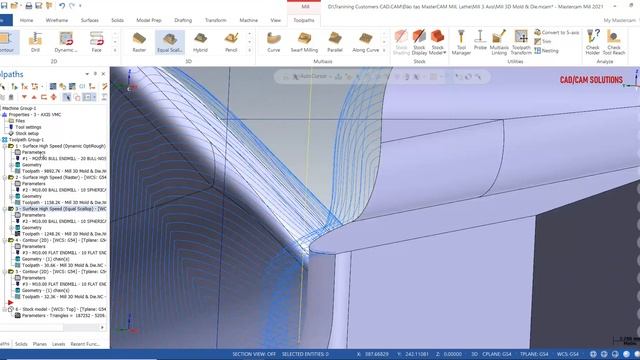The height and width of the screenshot is (360, 640).
Task: Toggle Stock Display
Action: (x=419, y=42)
